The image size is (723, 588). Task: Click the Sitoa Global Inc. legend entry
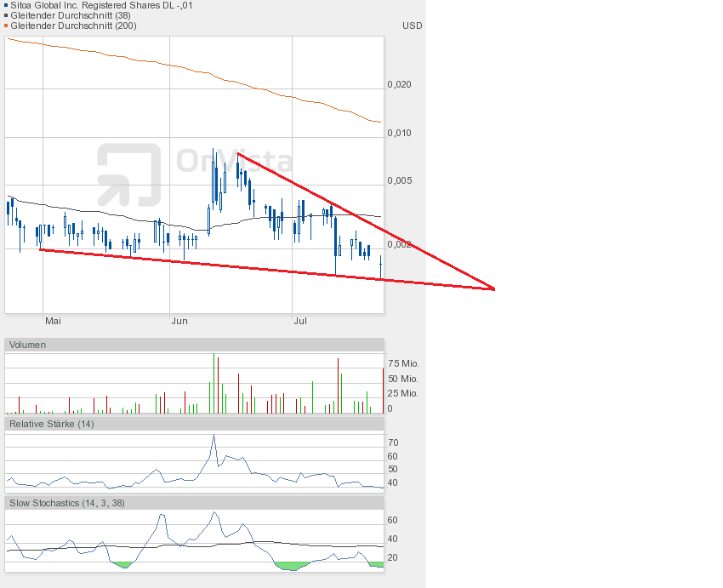pos(101,6)
